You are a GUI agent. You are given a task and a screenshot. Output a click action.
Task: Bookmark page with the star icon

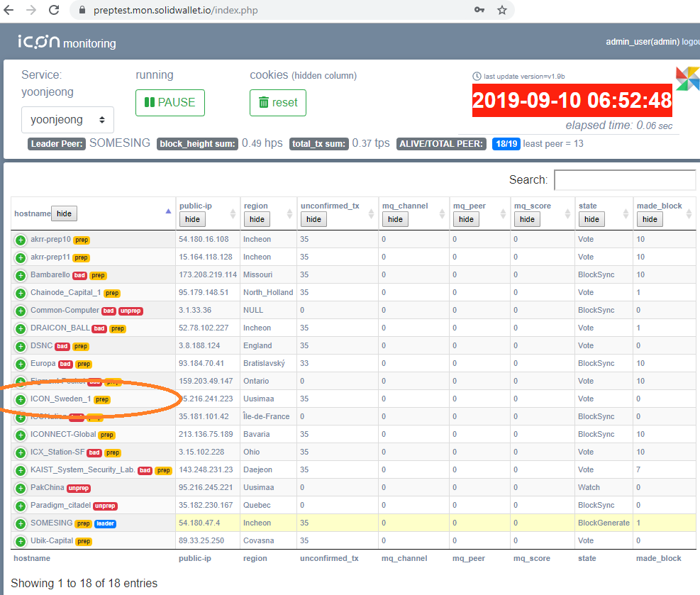502,10
